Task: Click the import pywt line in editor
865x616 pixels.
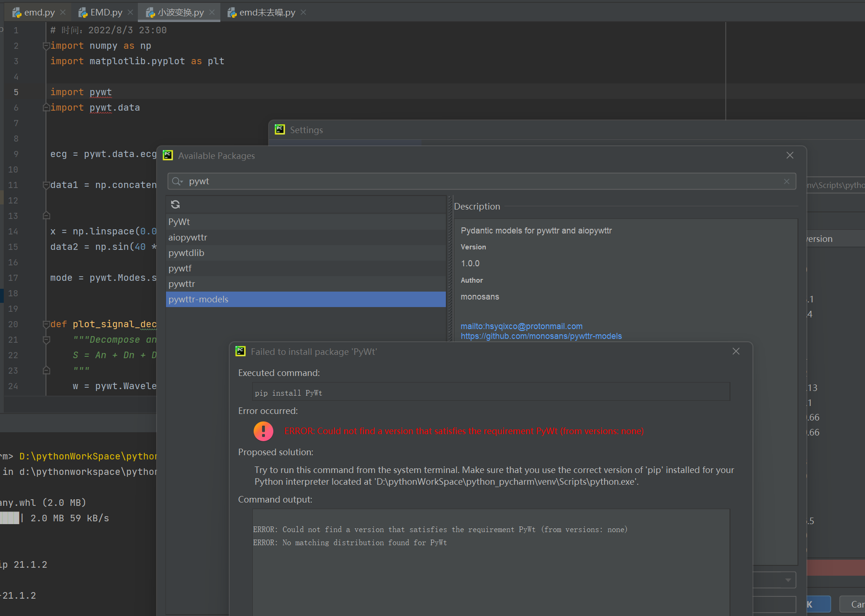Action: [x=81, y=92]
